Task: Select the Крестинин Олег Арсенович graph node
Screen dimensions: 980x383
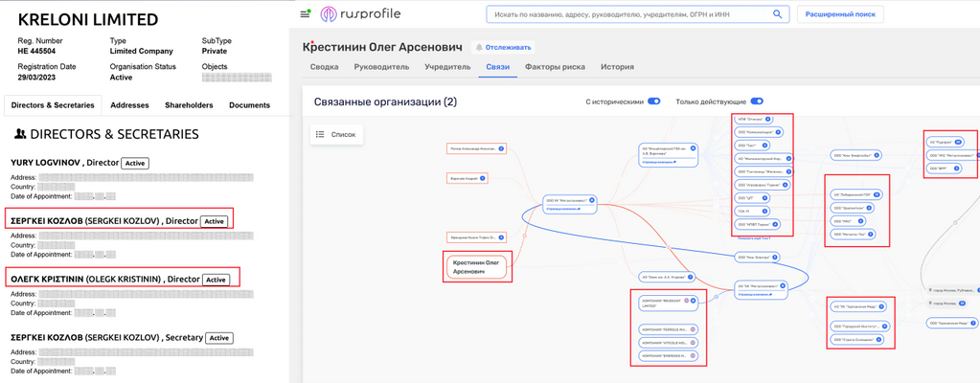Action: pyautogui.click(x=477, y=266)
